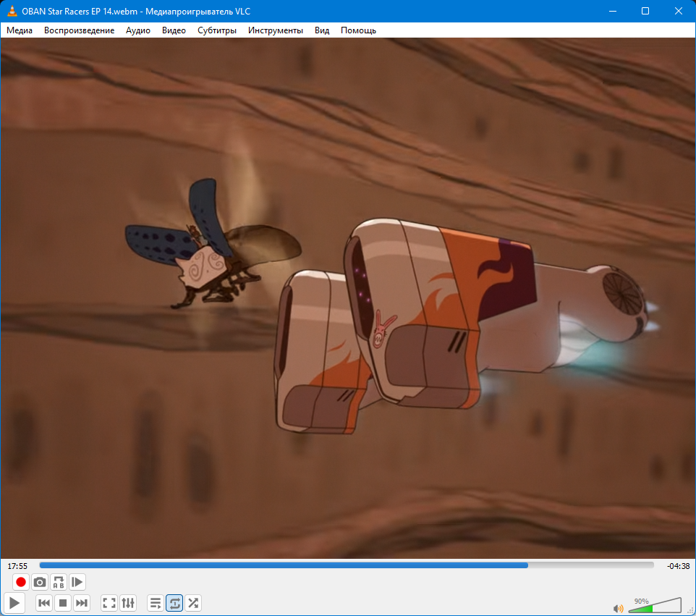Screen dimensions: 696x616
Task: Open the Субтитры menu
Action: point(216,30)
